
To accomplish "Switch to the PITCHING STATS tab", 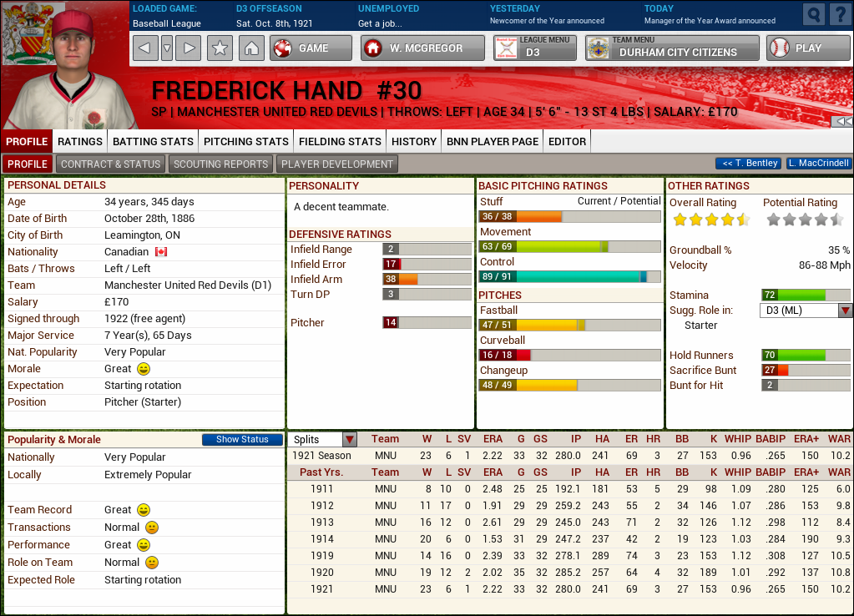I will click(x=246, y=142).
